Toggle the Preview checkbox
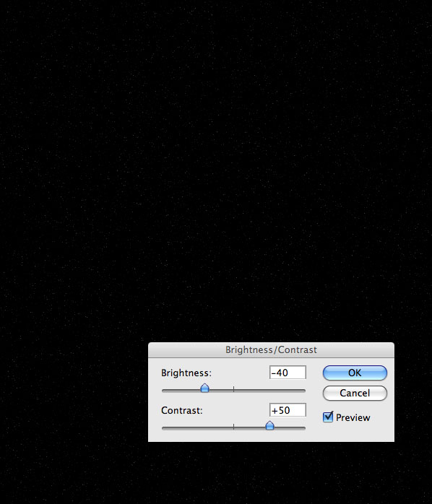Screen dimensions: 432x504 pos(328,417)
